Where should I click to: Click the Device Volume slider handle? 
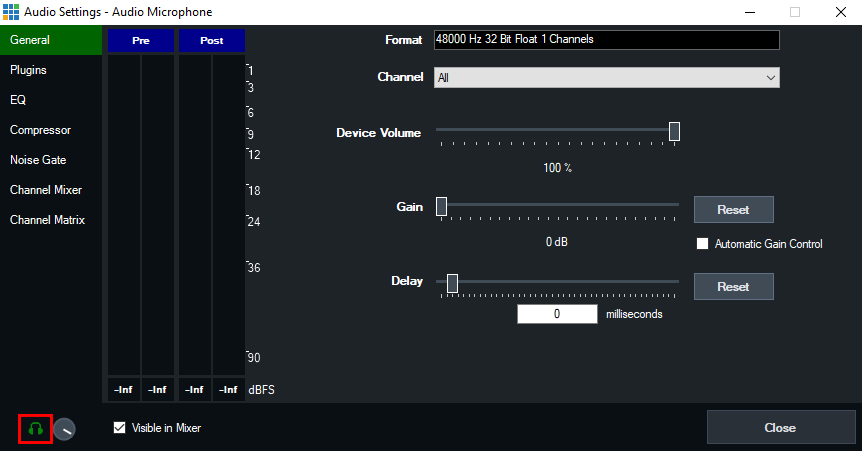click(x=674, y=131)
